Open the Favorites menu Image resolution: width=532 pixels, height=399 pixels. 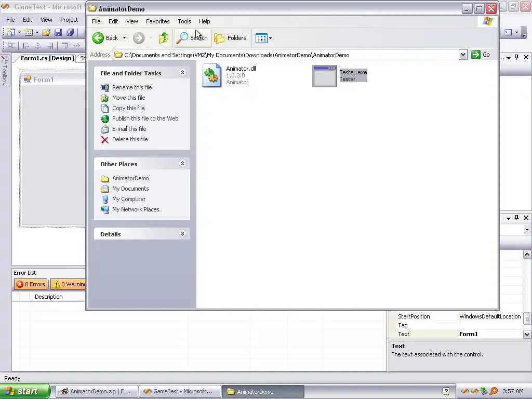158,21
